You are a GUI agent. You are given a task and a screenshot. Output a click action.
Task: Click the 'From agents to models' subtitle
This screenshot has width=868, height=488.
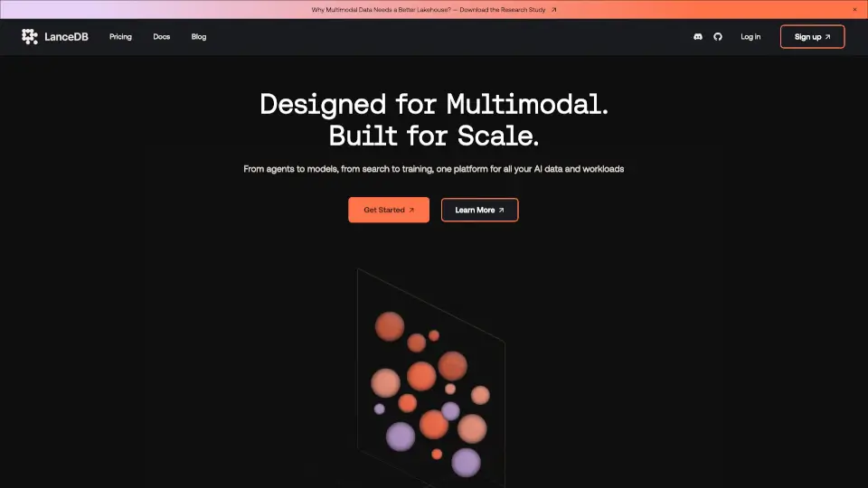tap(434, 169)
